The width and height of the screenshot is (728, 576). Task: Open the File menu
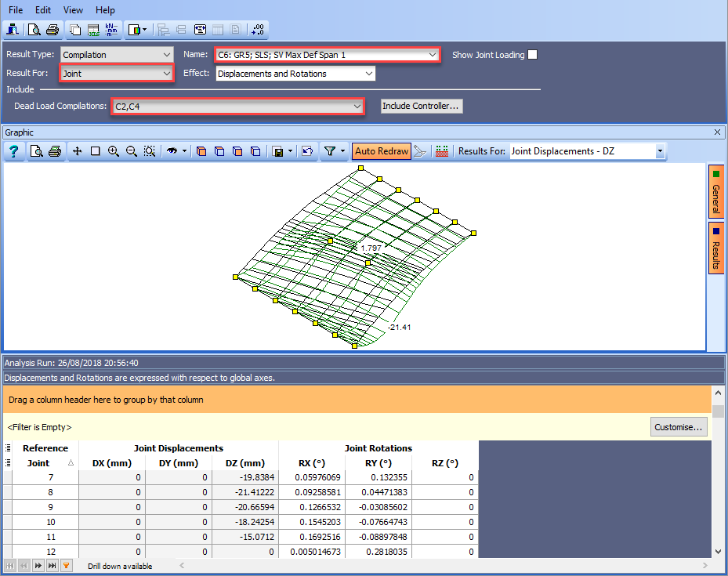16,9
